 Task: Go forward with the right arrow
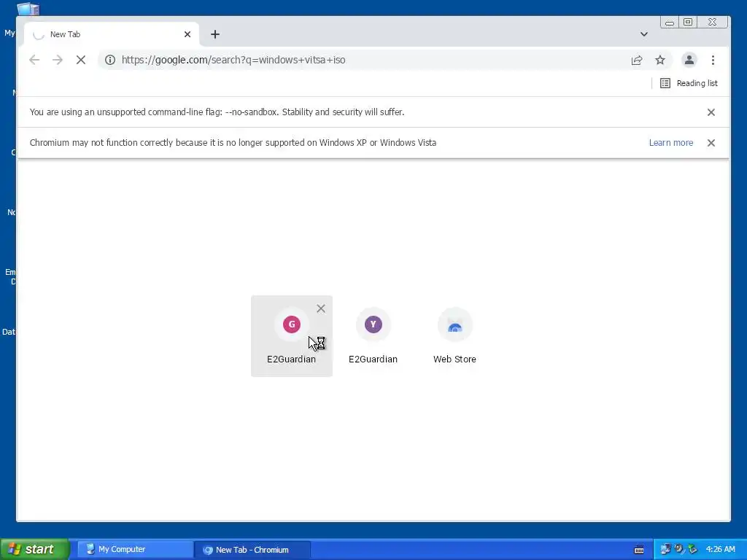coord(58,60)
